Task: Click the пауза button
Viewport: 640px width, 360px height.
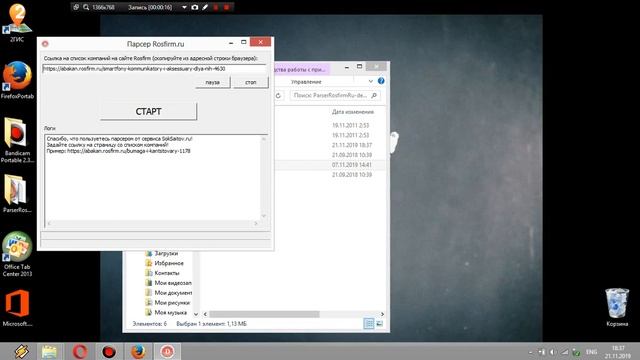Action: [212, 82]
